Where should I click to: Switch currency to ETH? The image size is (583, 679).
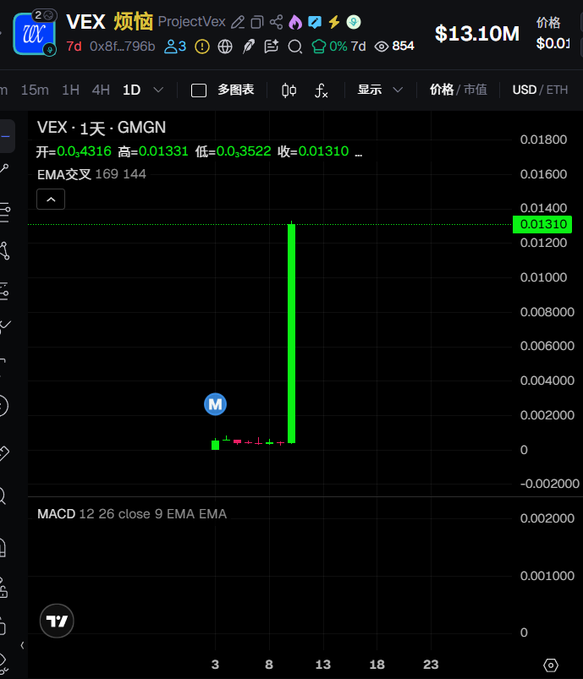pyautogui.click(x=557, y=90)
